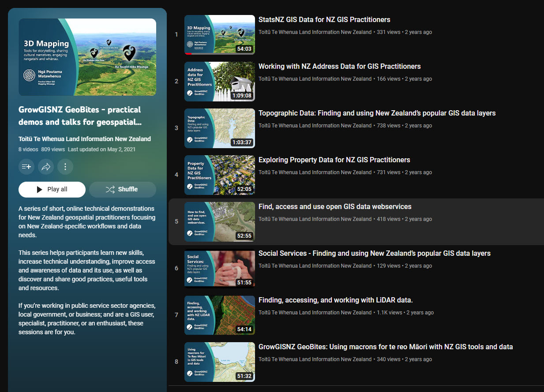Click the 54:14 duration badge
The image size is (544, 392).
244,329
